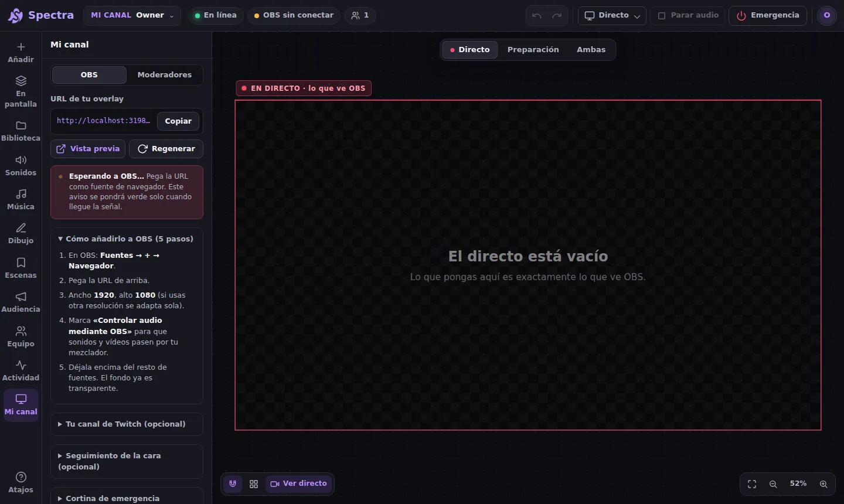Open the Equipo panel
This screenshot has height=504, width=844.
pyautogui.click(x=21, y=337)
